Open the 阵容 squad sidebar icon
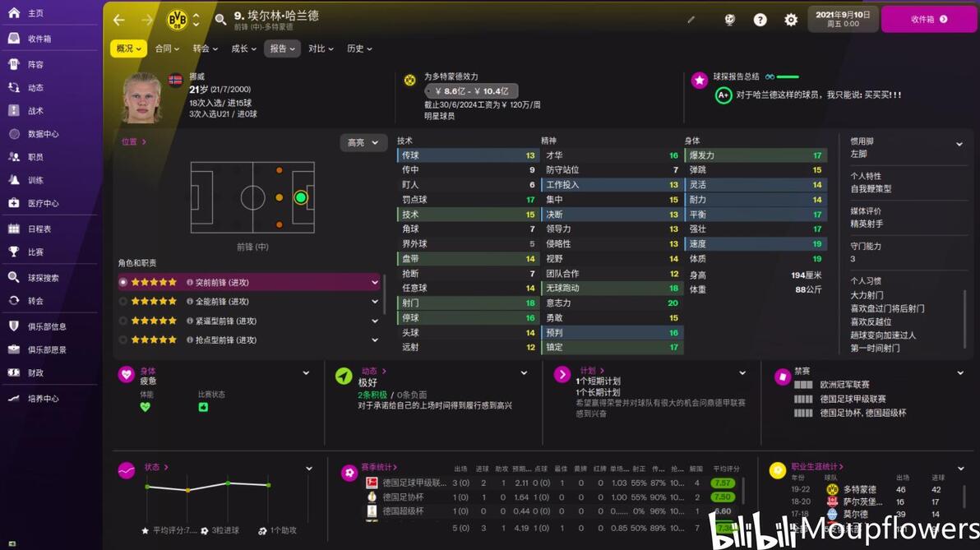Viewport: 980px width, 550px height. 14,64
